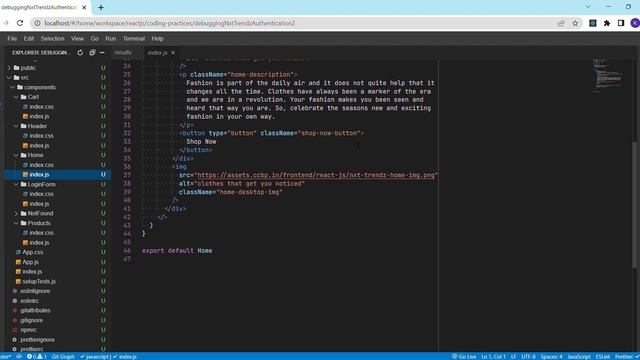Open setupTests.js file
Viewport: 640px width, 360px height.
(x=39, y=281)
